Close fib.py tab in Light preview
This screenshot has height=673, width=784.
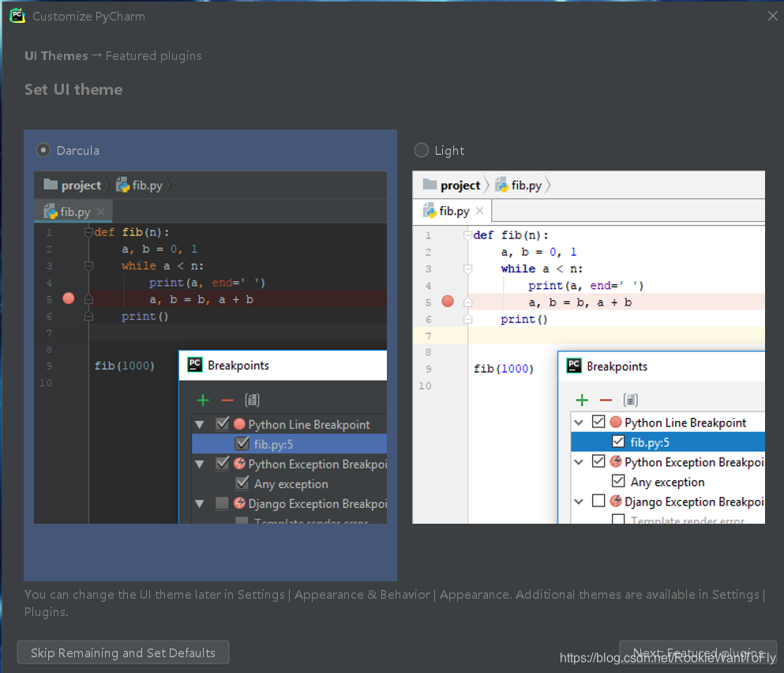[479, 211]
